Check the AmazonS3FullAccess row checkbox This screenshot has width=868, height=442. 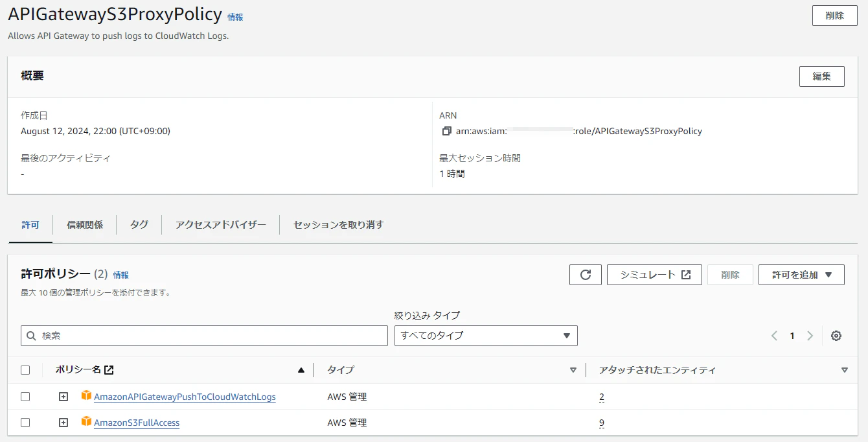[x=25, y=423]
